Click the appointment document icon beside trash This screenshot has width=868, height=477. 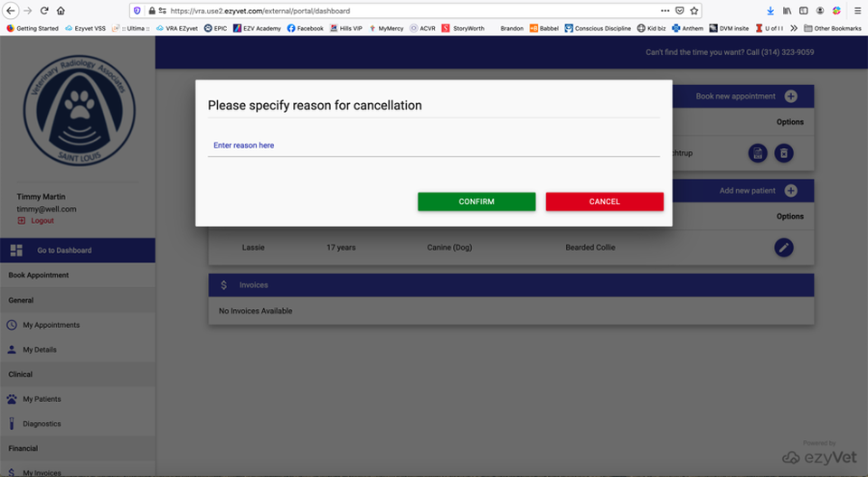pos(758,154)
